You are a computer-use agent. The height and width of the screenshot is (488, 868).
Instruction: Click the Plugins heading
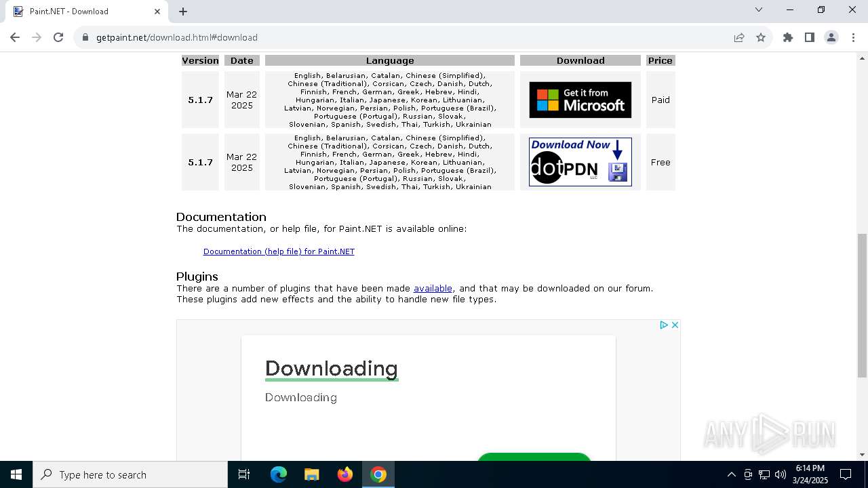pyautogui.click(x=197, y=277)
